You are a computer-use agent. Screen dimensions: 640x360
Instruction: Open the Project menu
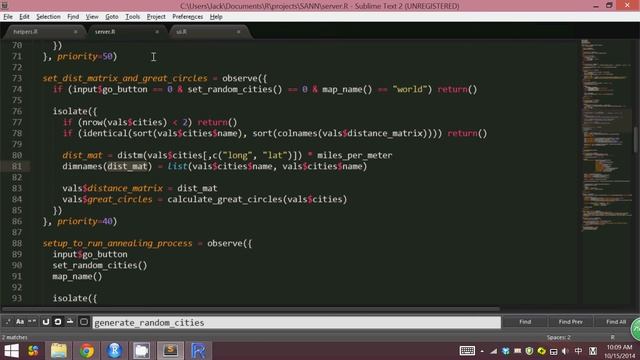pos(156,17)
